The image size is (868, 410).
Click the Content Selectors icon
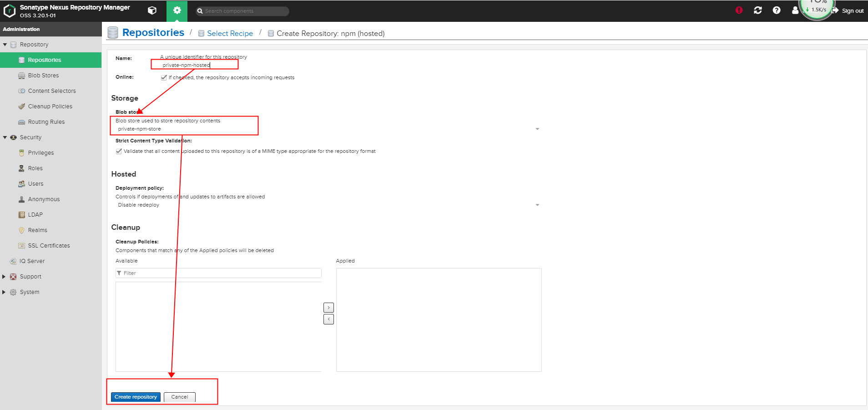(x=21, y=91)
